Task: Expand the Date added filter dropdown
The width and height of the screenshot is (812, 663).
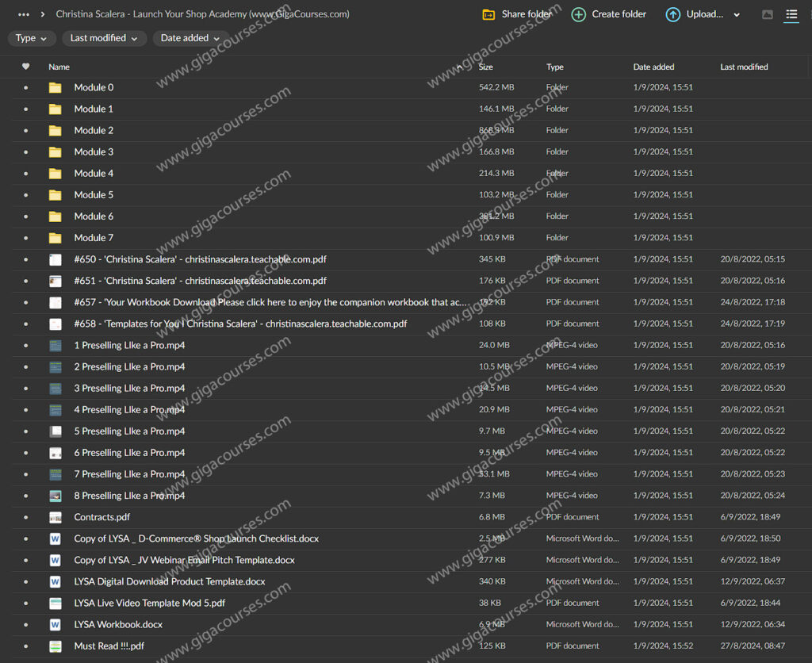Action: pyautogui.click(x=190, y=38)
